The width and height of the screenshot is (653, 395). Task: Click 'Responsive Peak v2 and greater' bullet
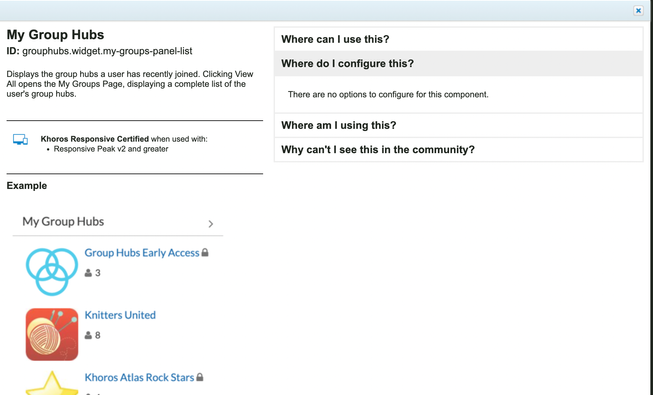(x=111, y=149)
